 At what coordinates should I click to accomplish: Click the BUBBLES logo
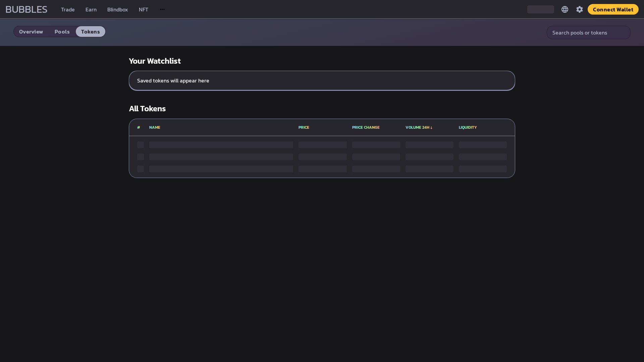(x=26, y=9)
